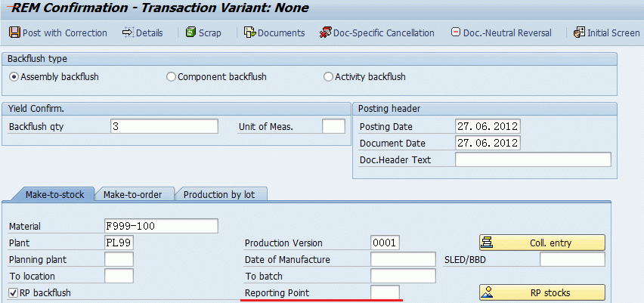
Task: Click Doc.-Neutral Reversal toolbar text
Action: pos(507,32)
